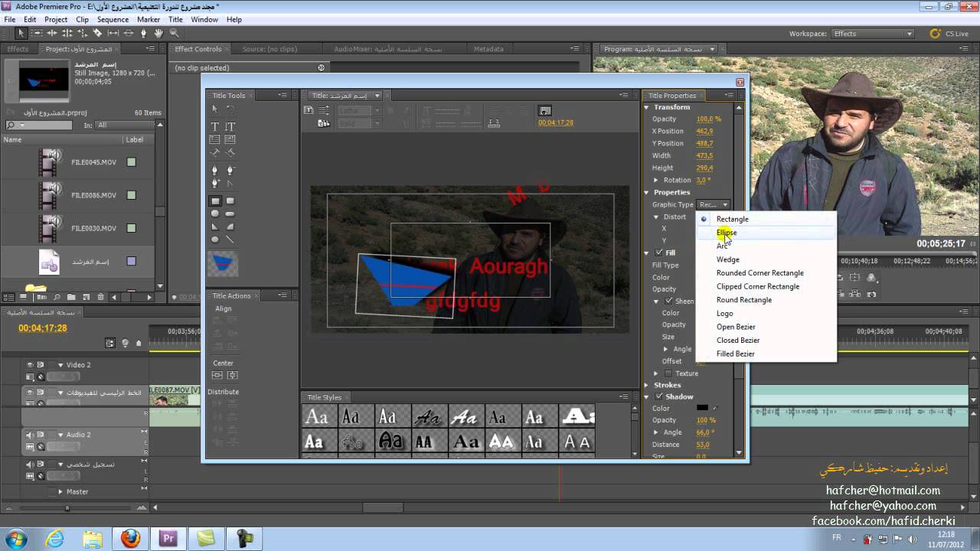980x551 pixels.
Task: Click the Project panel search field
Action: click(x=40, y=125)
